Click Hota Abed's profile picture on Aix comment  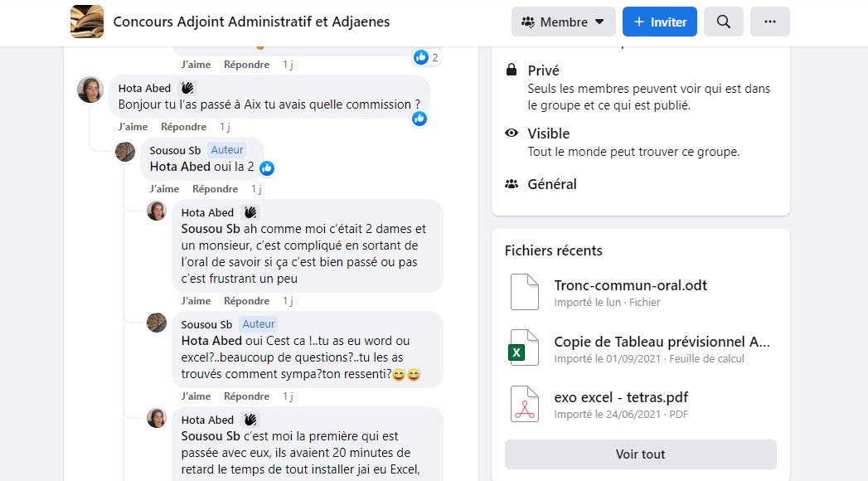90,90
